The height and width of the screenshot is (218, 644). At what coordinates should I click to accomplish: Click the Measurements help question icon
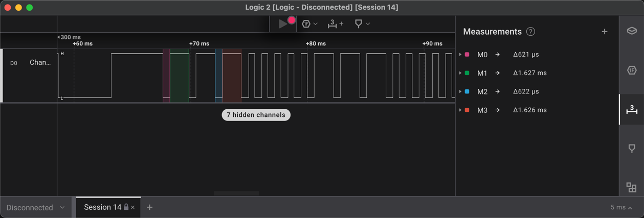click(x=530, y=32)
